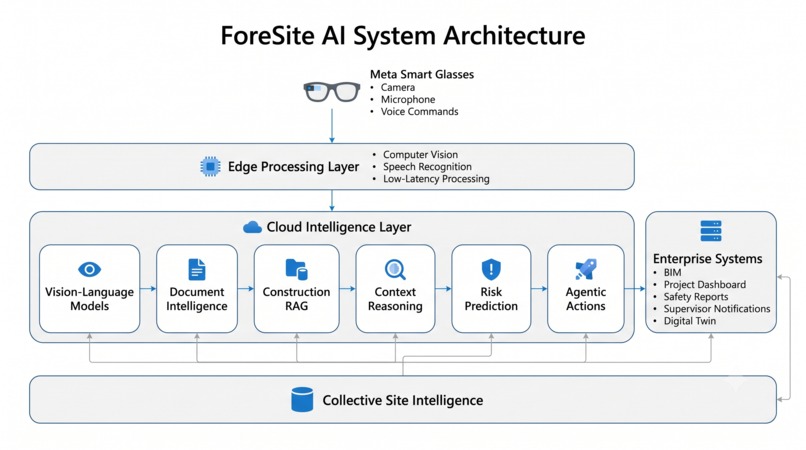Click the Document Intelligence label
Screen dimensions: 806x450
[197, 299]
